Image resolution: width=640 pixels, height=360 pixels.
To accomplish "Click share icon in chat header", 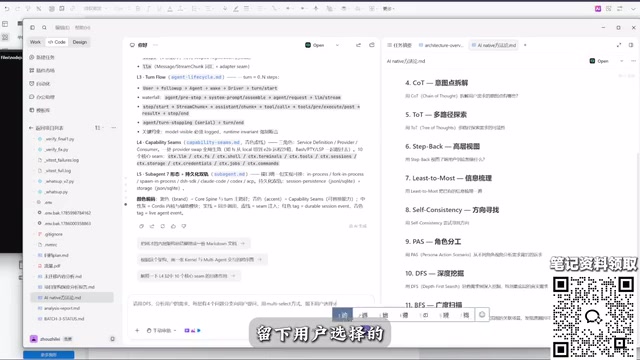I will click(x=358, y=45).
